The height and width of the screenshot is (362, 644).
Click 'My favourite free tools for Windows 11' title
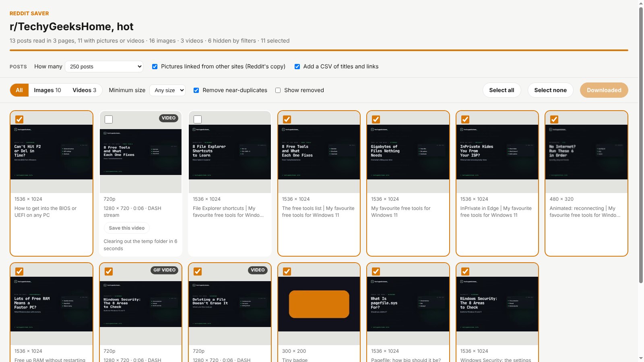(x=400, y=212)
